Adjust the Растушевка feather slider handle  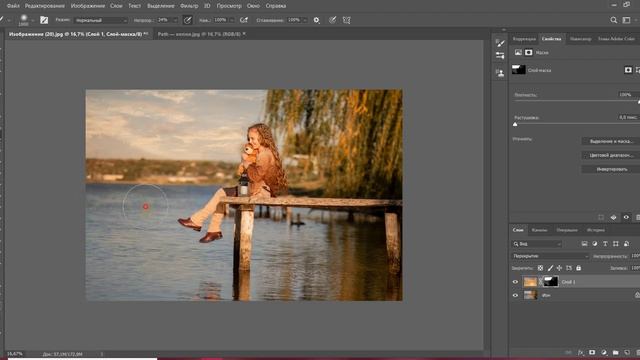point(515,124)
